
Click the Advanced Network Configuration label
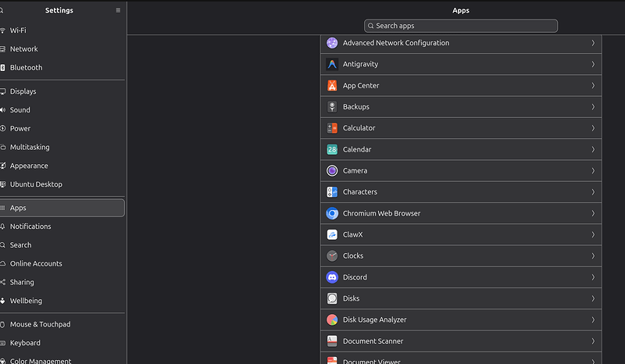click(x=396, y=43)
